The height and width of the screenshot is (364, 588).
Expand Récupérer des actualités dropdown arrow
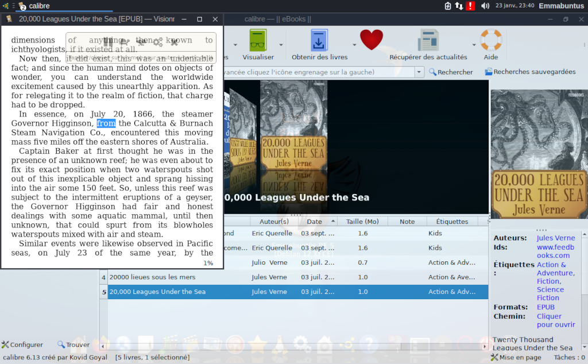pos(474,45)
